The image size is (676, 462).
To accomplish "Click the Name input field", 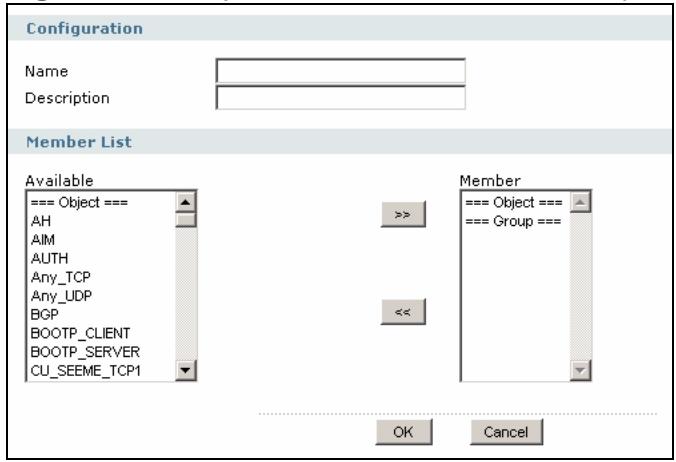I will click(341, 71).
